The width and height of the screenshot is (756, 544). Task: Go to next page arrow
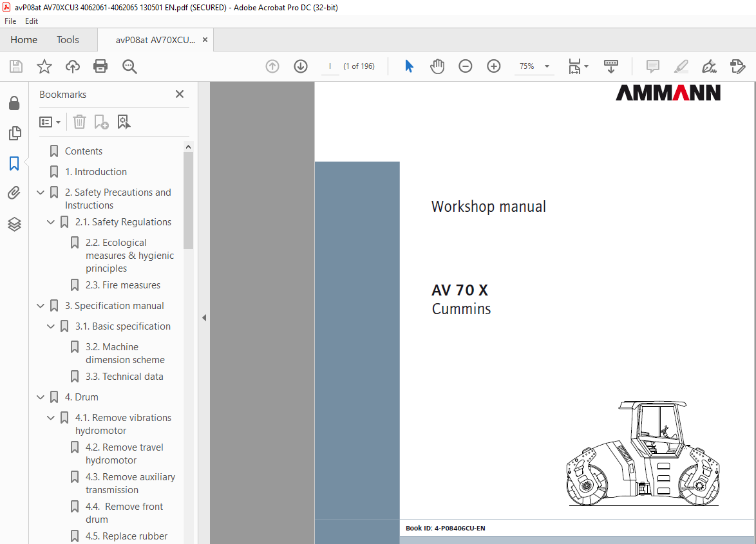coord(301,66)
